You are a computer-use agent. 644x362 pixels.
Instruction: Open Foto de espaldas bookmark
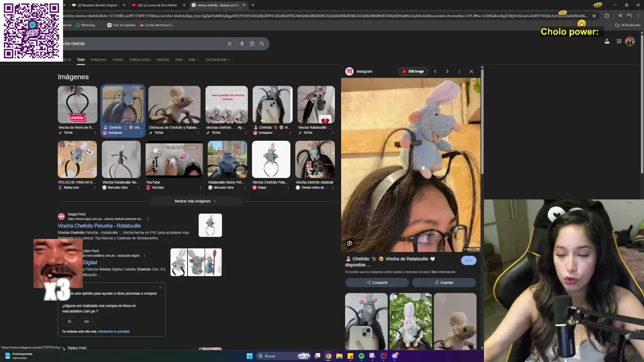click(x=121, y=25)
